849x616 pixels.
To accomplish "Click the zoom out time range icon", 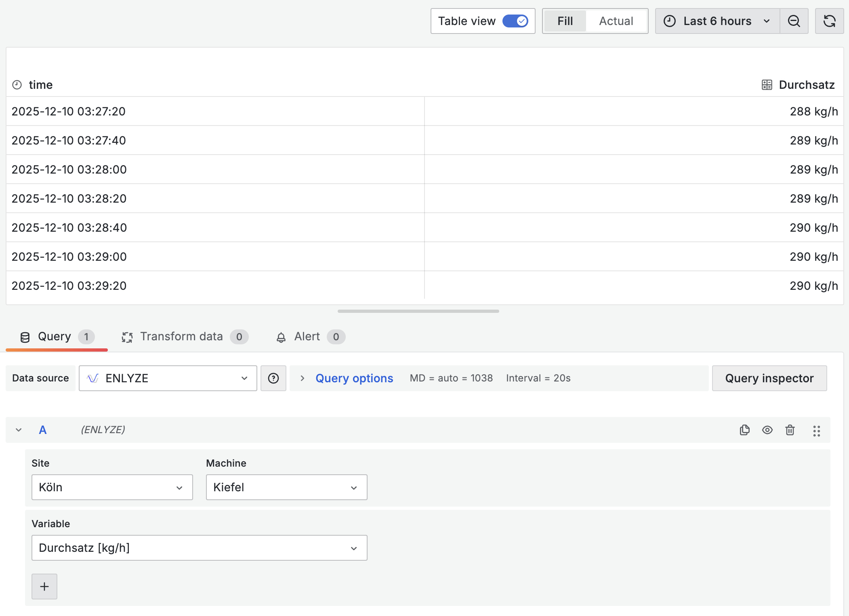I will click(794, 21).
